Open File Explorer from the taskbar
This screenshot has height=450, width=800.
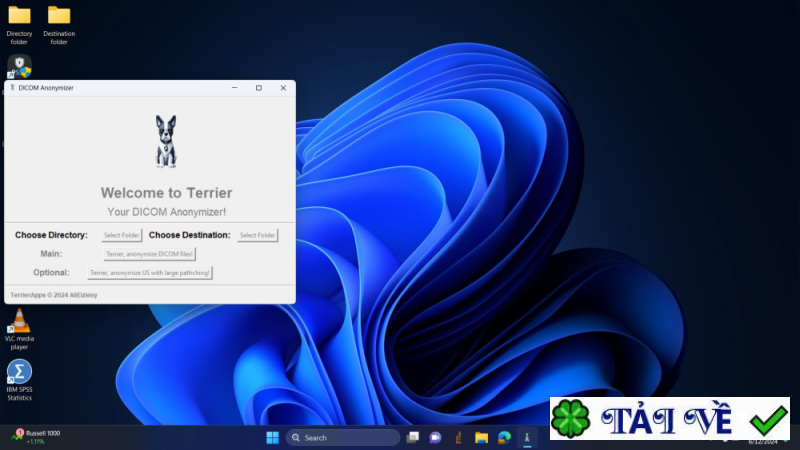coord(481,437)
